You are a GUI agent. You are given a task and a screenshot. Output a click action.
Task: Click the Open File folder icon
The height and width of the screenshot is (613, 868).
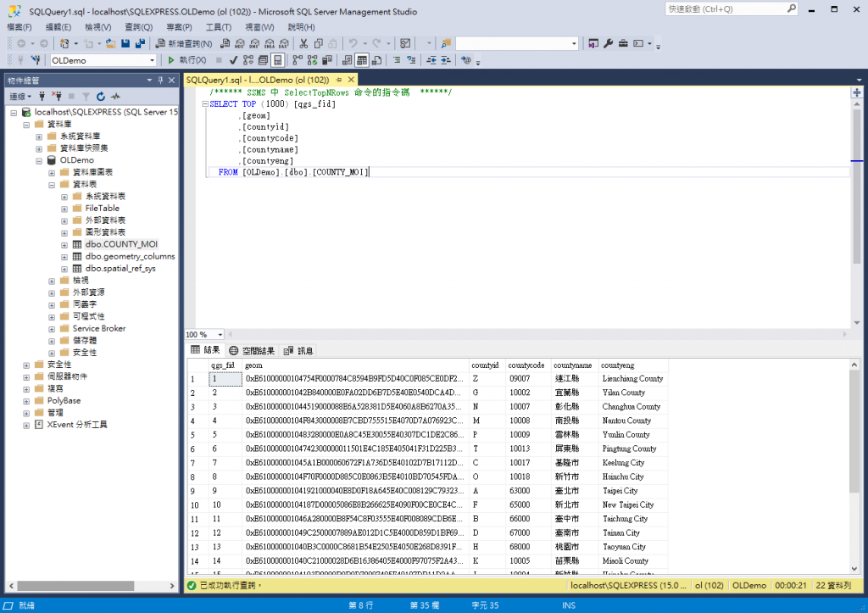point(110,43)
